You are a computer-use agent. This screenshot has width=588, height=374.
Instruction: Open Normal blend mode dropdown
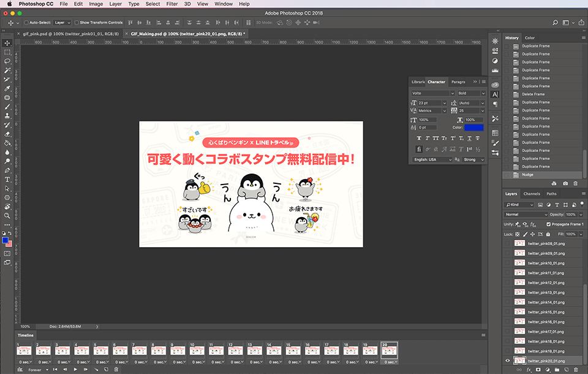(526, 215)
